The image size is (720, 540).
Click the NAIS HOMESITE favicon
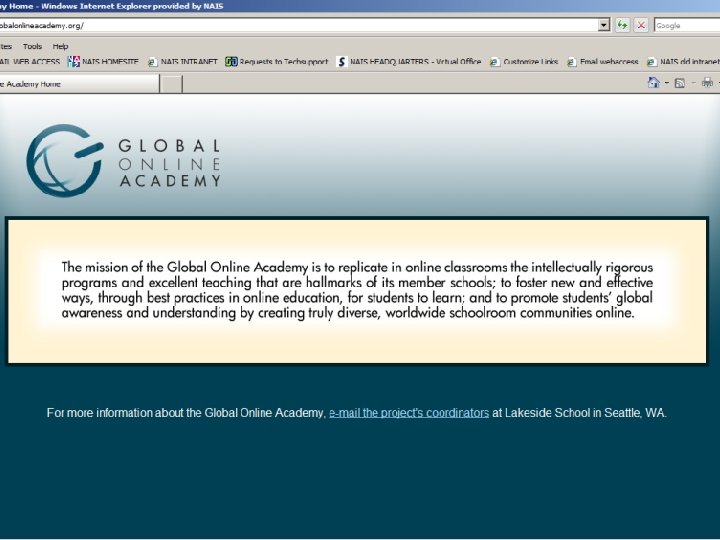pyautogui.click(x=73, y=62)
